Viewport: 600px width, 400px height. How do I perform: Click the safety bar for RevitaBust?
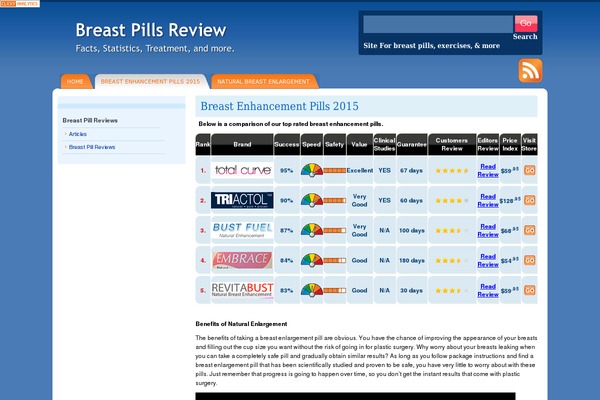click(x=335, y=291)
